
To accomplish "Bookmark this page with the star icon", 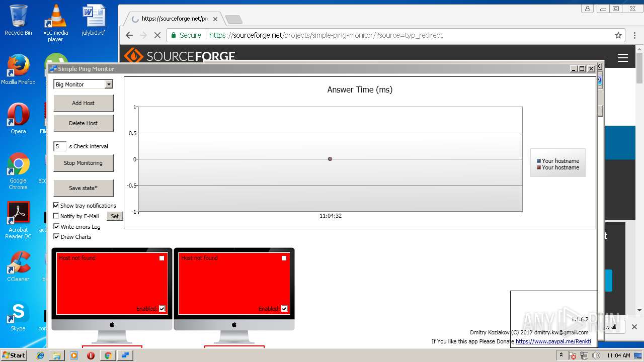I will 618,35.
